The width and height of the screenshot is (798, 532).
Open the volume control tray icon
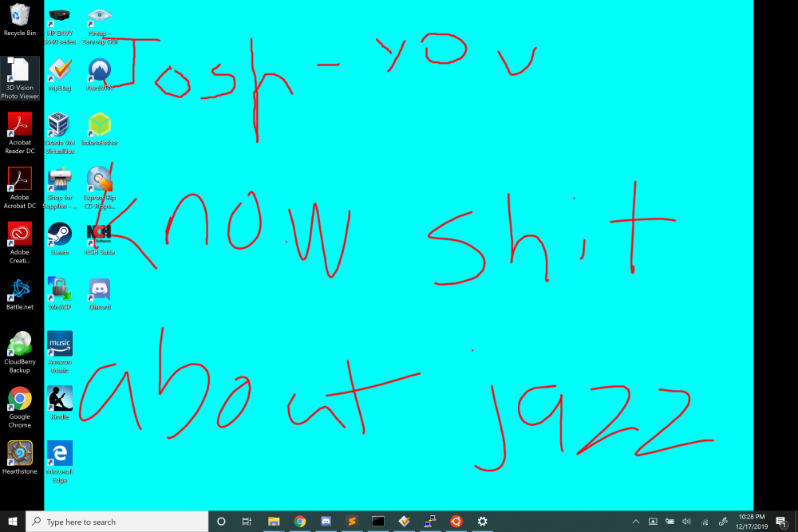coord(687,522)
